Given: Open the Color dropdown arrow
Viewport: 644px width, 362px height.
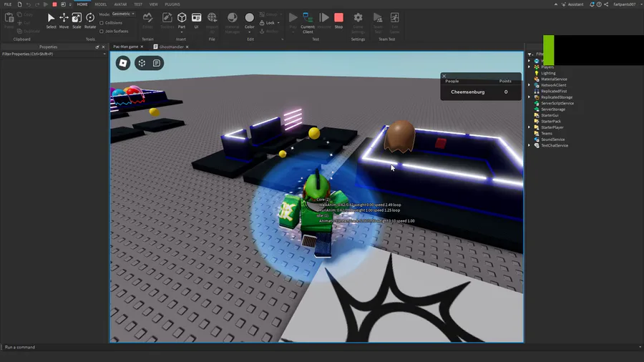Looking at the screenshot, I should click(x=249, y=32).
